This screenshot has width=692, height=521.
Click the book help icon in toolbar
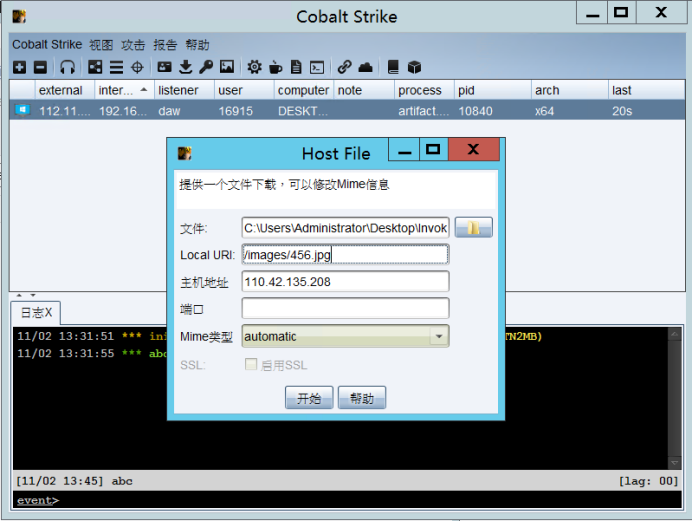tap(393, 67)
